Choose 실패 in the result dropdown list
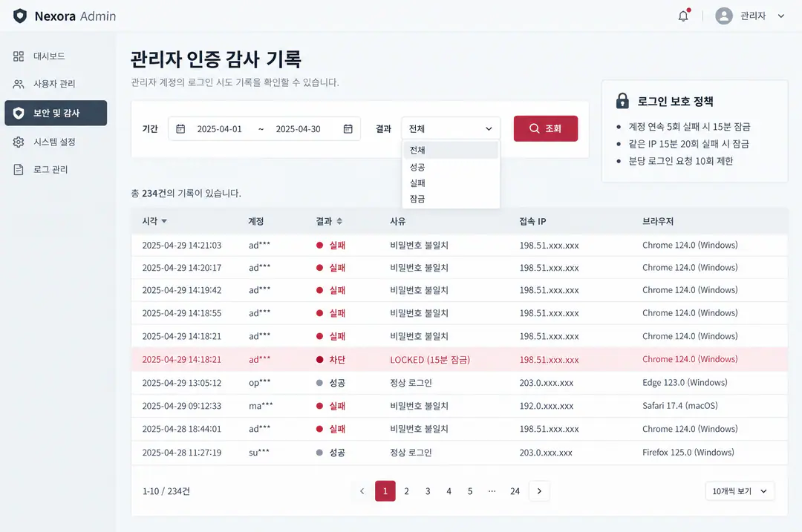Image resolution: width=802 pixels, height=532 pixels. point(451,183)
